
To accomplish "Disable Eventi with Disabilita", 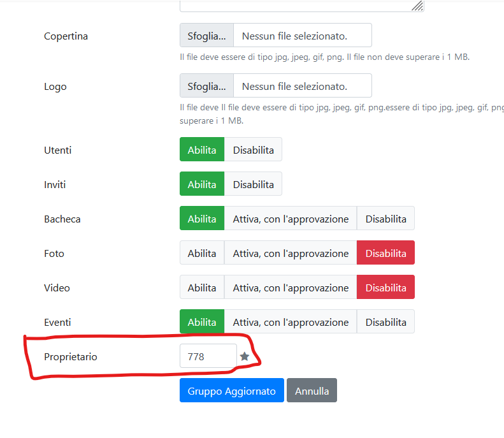I will pos(385,321).
